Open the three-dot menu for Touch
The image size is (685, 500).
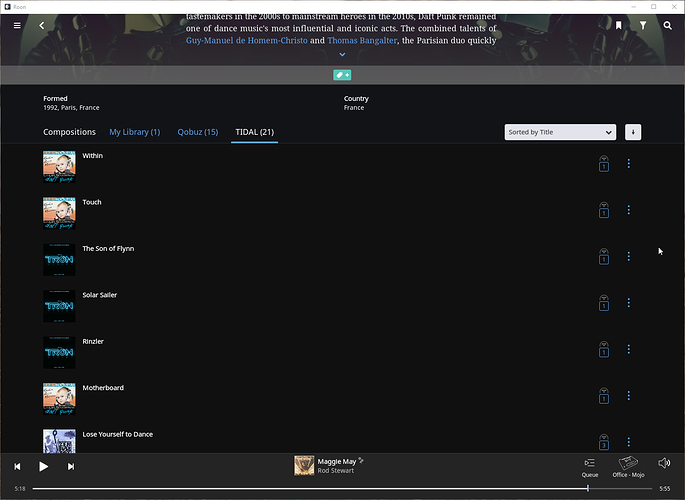[x=629, y=210]
